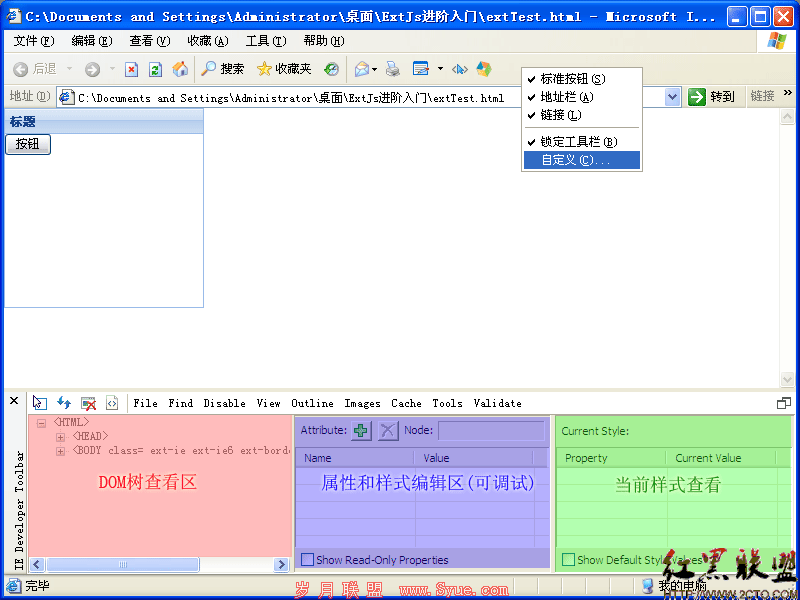Expand the <HEAD> tree node
The image size is (800, 600).
click(x=60, y=437)
